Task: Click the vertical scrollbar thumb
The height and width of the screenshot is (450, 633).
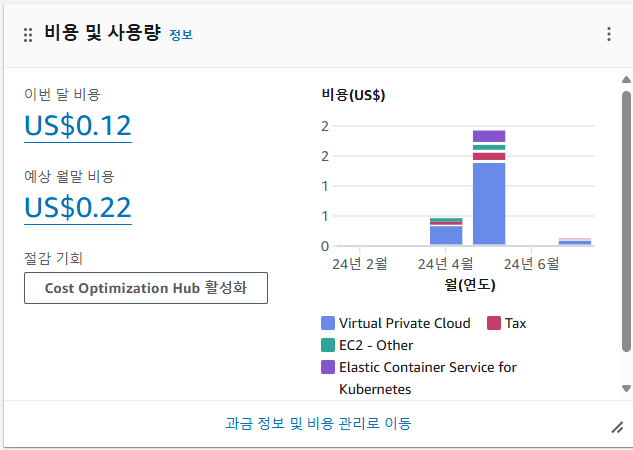Action: coord(626,221)
